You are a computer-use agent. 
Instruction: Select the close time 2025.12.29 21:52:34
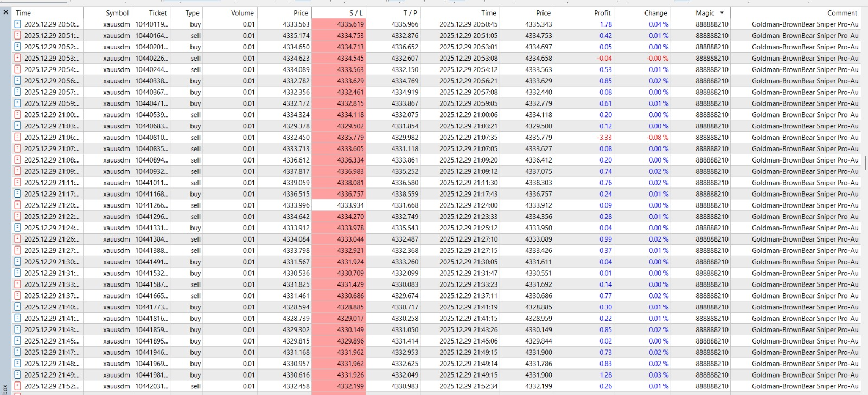coord(468,386)
